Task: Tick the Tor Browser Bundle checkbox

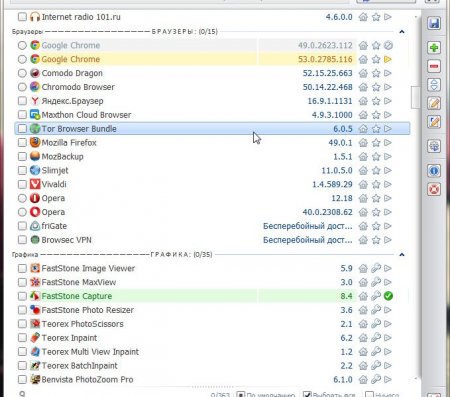Action: [22, 129]
